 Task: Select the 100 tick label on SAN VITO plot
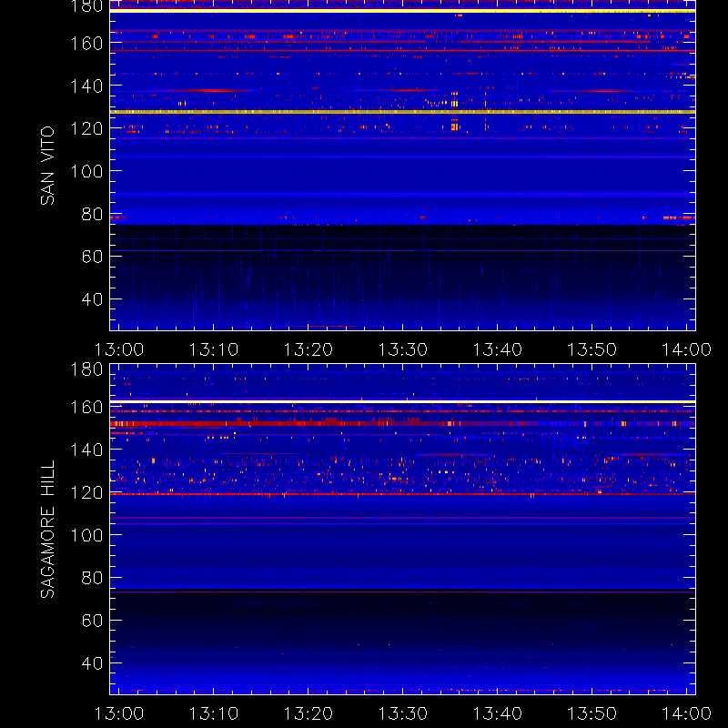[86, 171]
